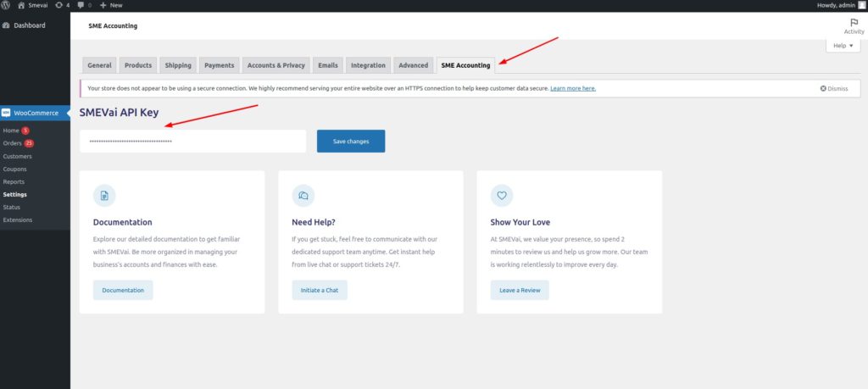This screenshot has height=389, width=868.
Task: Open WooCommerce Home submenu item
Action: [11, 131]
